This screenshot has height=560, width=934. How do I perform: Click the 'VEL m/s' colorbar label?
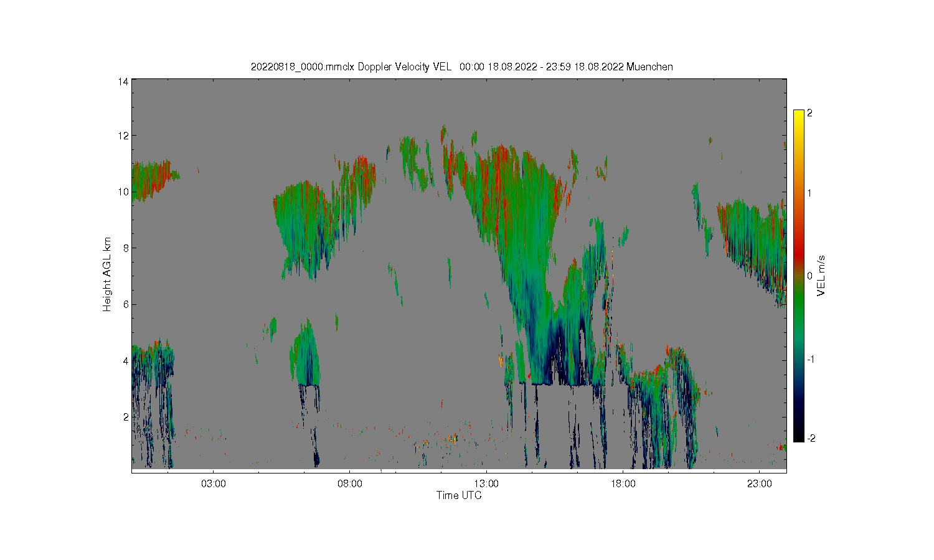pos(821,276)
